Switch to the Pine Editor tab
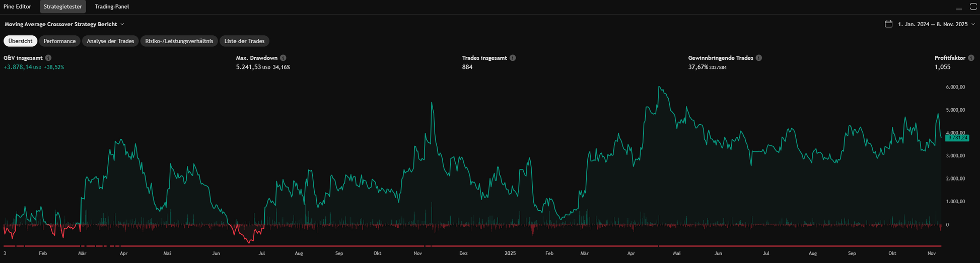980x263 pixels. 17,7
